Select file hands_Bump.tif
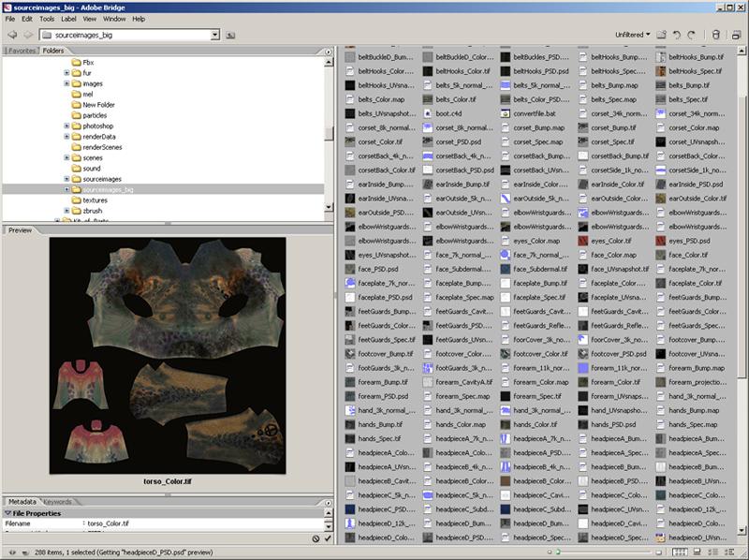Image resolution: width=749 pixels, height=560 pixels. pyautogui.click(x=380, y=424)
